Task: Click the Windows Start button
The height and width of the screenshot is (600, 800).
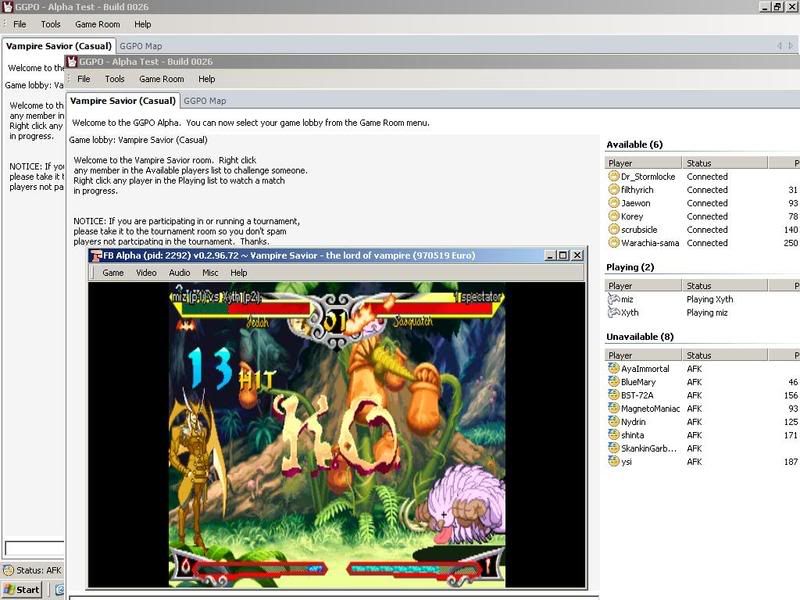Action: (21, 590)
